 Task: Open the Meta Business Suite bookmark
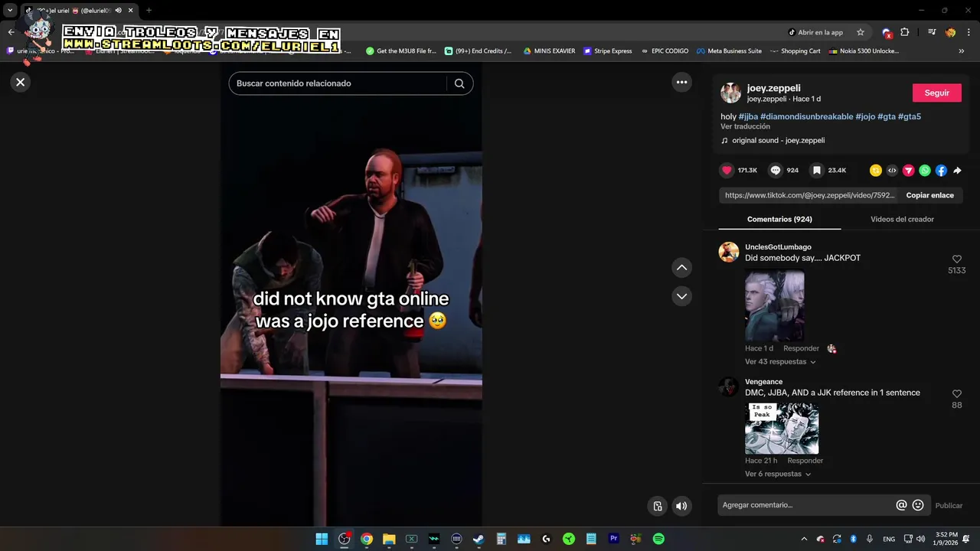click(x=729, y=51)
